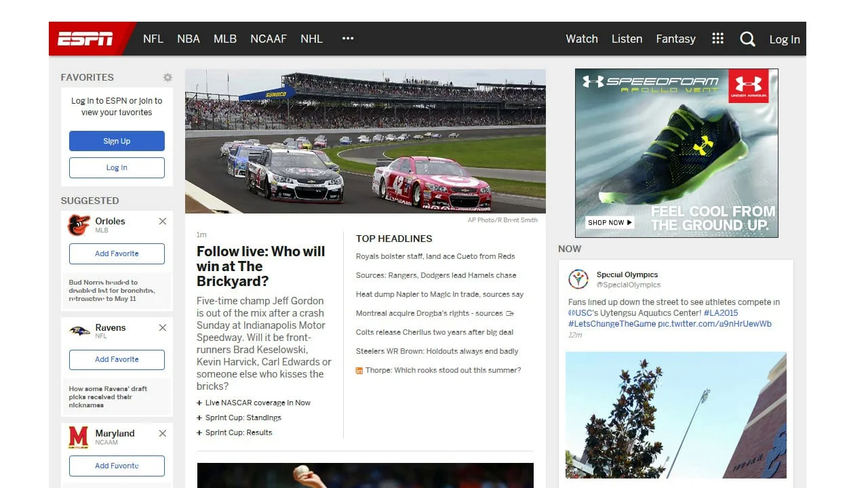Open the NHL menu
This screenshot has height=488, width=868.
click(312, 39)
